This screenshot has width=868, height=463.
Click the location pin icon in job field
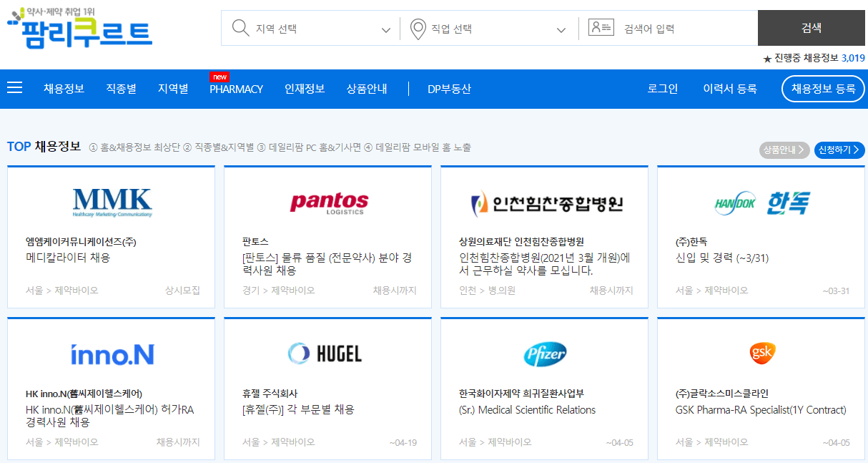click(x=418, y=28)
